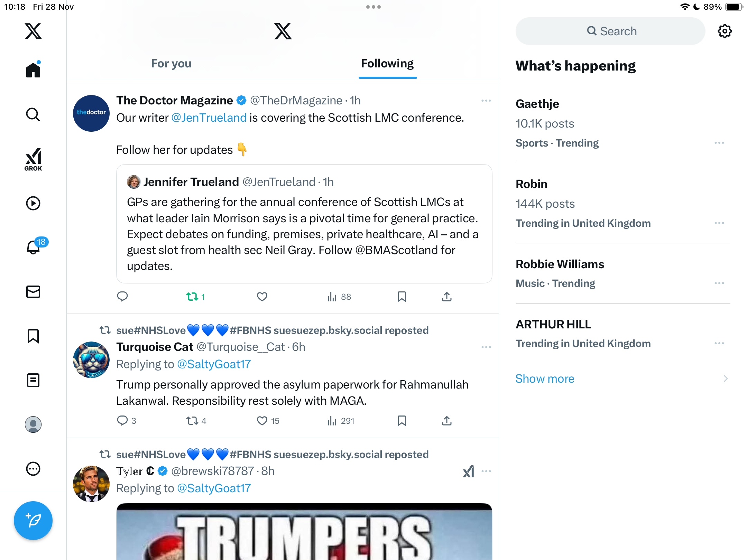The image size is (747, 560).
Task: Compose a new post with feather button
Action: pyautogui.click(x=33, y=520)
